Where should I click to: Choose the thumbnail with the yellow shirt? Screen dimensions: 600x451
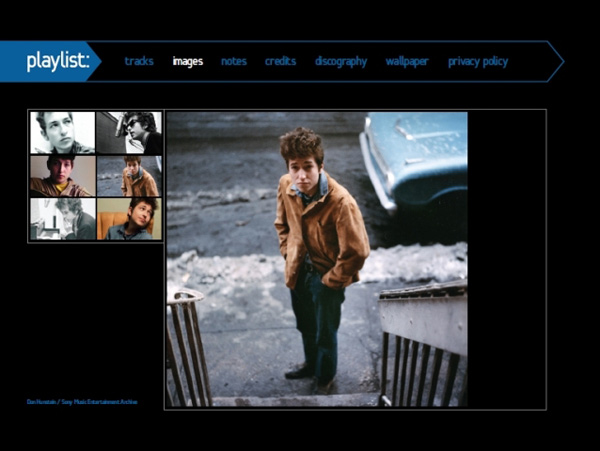62,175
